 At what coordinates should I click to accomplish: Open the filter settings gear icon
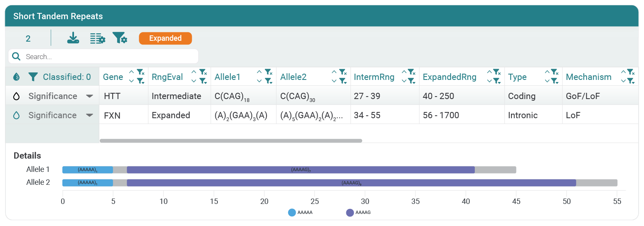[x=120, y=38]
